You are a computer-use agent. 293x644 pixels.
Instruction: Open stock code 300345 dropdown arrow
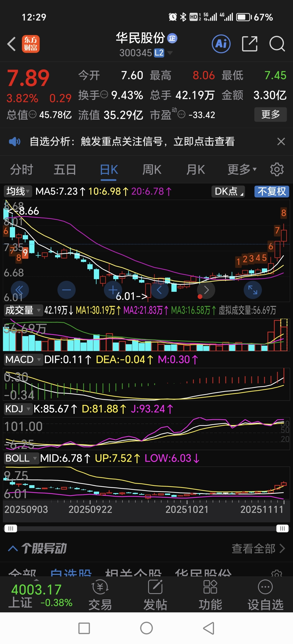(170, 53)
